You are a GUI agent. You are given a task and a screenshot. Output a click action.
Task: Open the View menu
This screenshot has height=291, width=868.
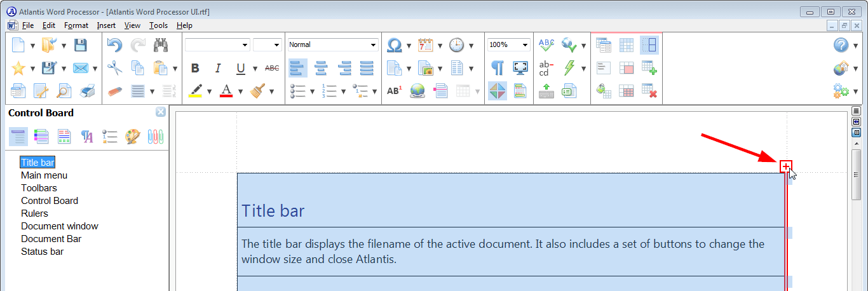(132, 25)
